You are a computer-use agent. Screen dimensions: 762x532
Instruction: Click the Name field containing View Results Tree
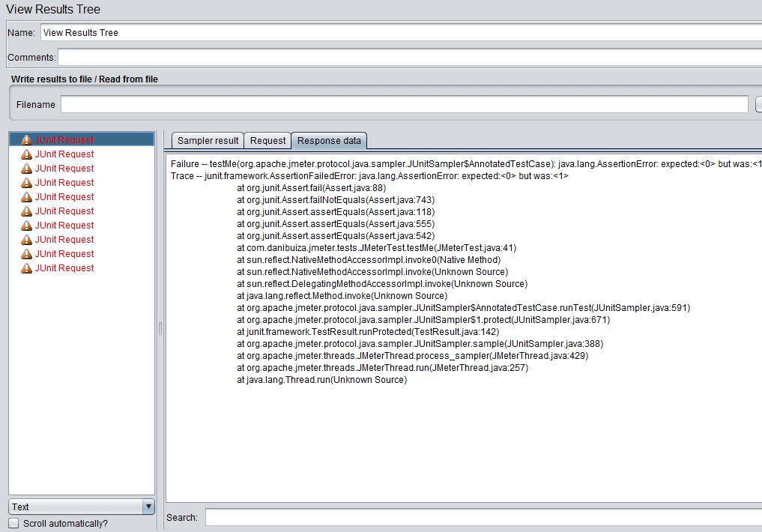[402, 32]
